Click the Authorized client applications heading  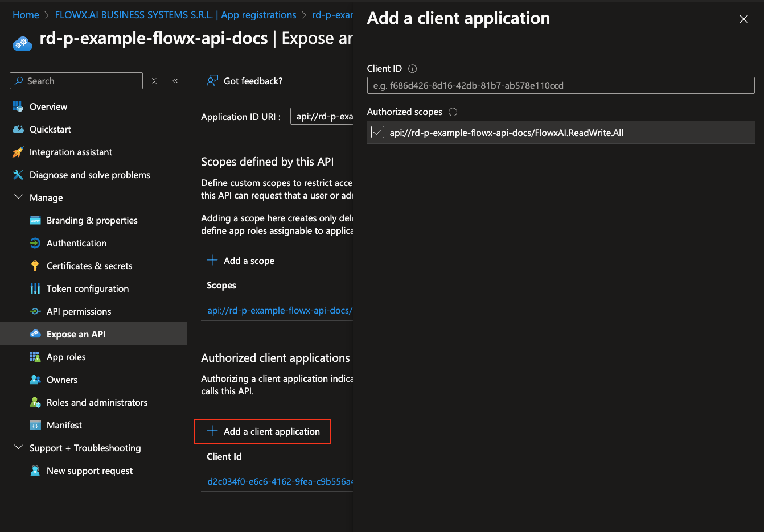pos(276,358)
